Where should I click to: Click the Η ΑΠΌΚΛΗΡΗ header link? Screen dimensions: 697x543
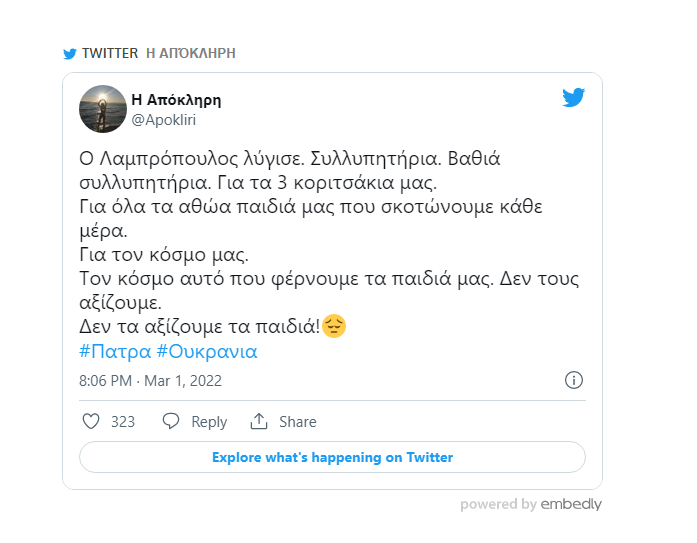pos(191,53)
